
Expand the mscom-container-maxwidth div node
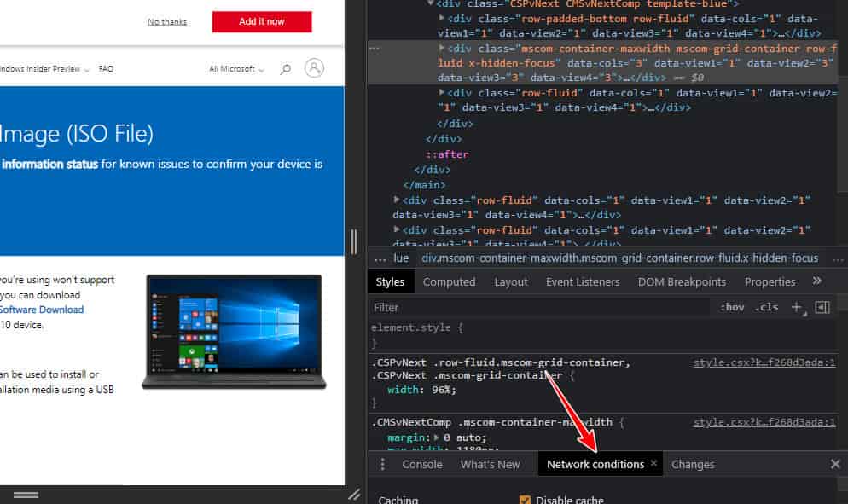[442, 48]
